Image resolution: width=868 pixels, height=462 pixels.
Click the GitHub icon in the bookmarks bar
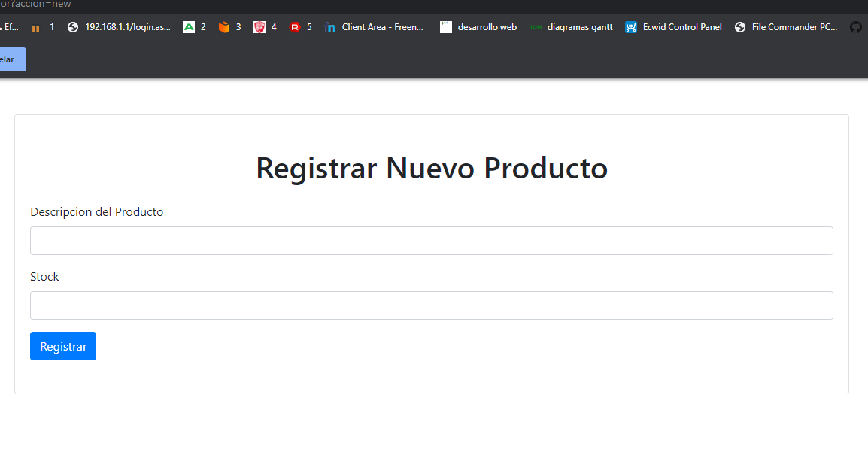(x=856, y=26)
